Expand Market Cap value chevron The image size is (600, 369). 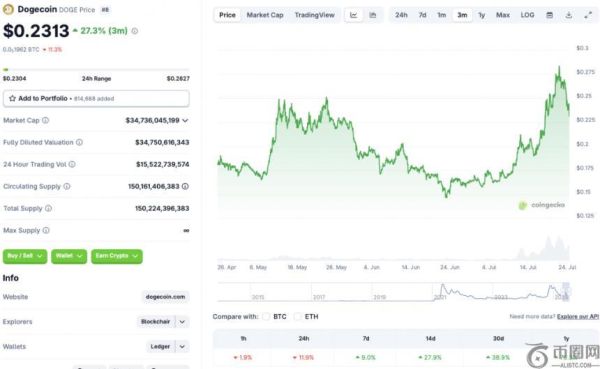click(185, 121)
